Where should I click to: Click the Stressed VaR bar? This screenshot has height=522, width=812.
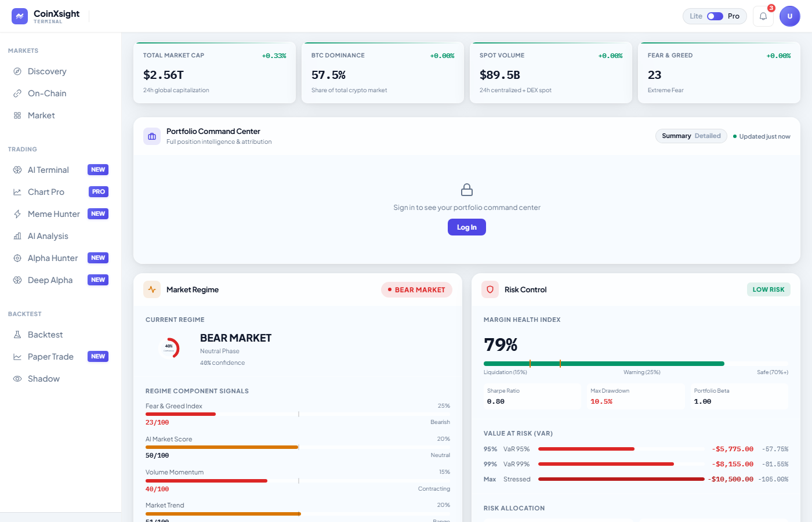(621, 479)
